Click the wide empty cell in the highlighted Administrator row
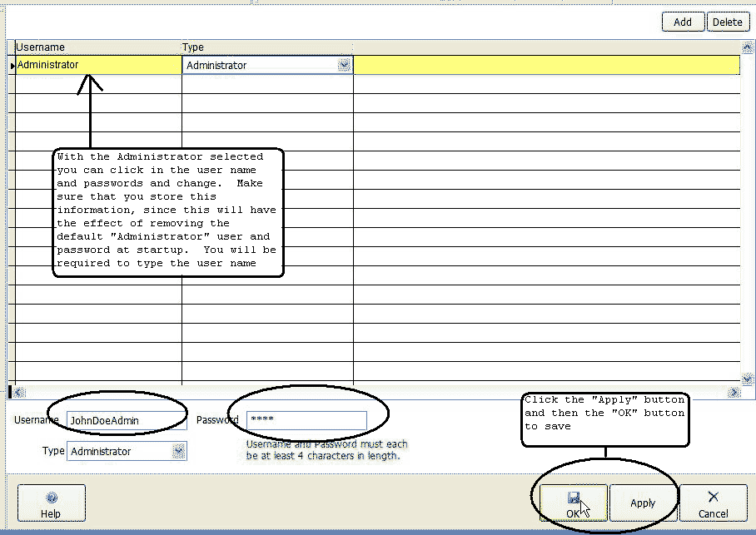756x535 pixels. coord(546,65)
